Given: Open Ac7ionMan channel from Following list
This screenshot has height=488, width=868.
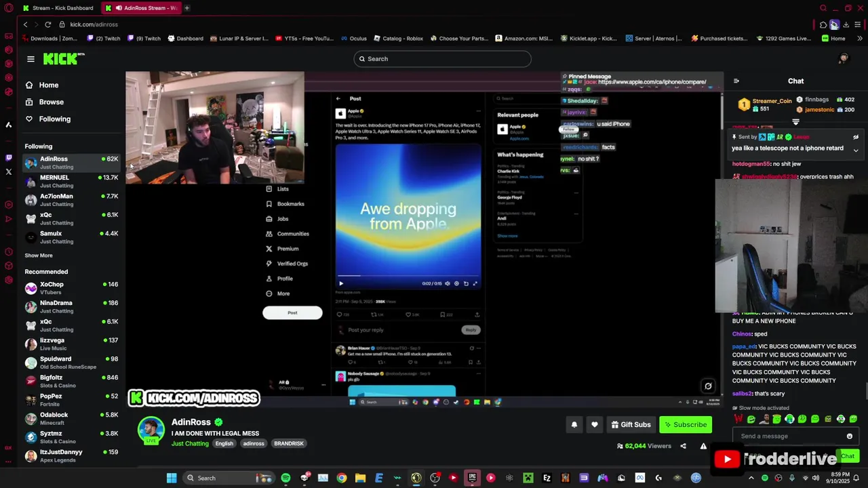Looking at the screenshot, I should pyautogui.click(x=71, y=200).
